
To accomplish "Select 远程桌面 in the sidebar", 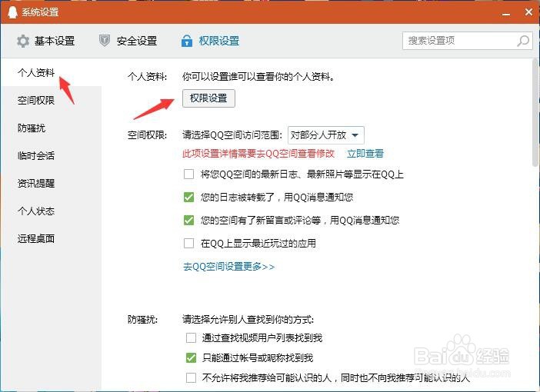I will click(x=36, y=238).
